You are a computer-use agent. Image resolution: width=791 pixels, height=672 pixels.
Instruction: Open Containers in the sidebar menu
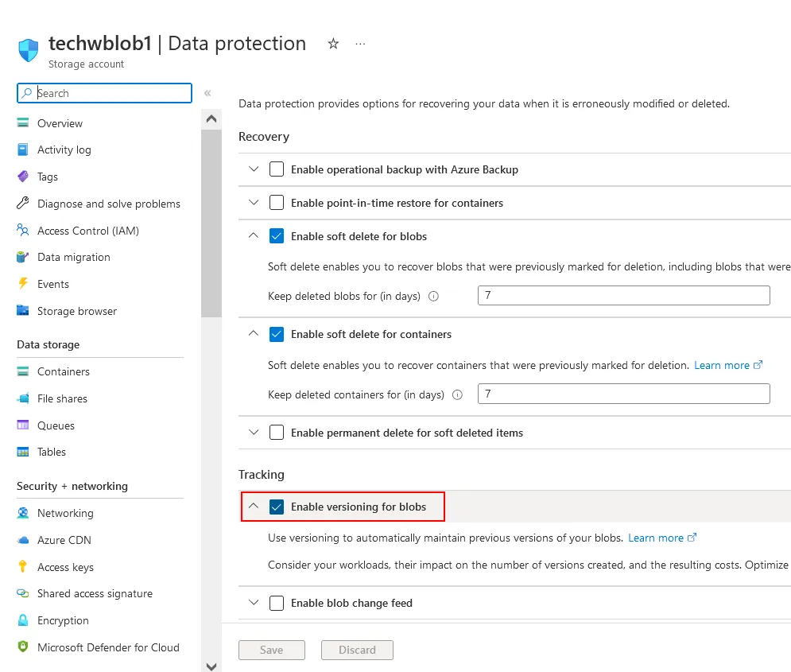point(63,371)
